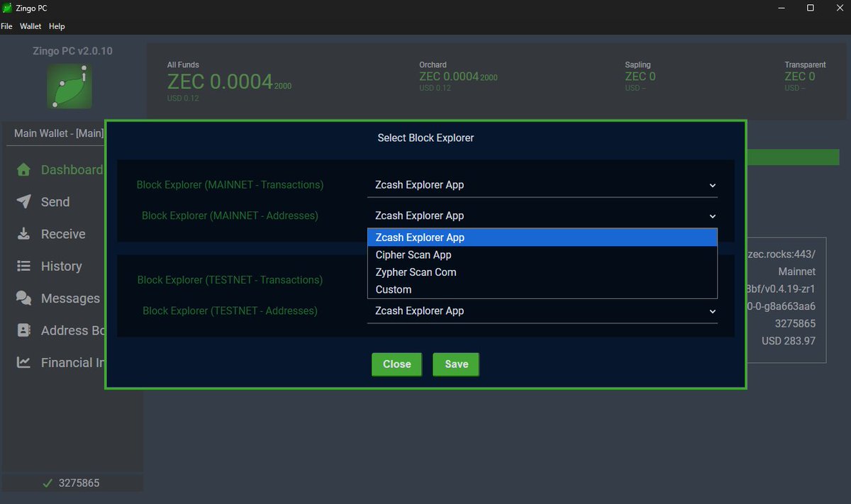
Task: Expand MAINNET Transactions block explorer dropdown
Action: coord(543,185)
